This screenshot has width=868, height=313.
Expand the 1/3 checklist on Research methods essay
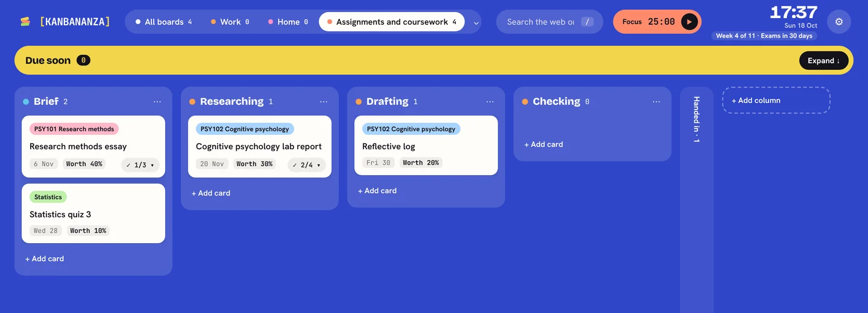click(x=140, y=165)
